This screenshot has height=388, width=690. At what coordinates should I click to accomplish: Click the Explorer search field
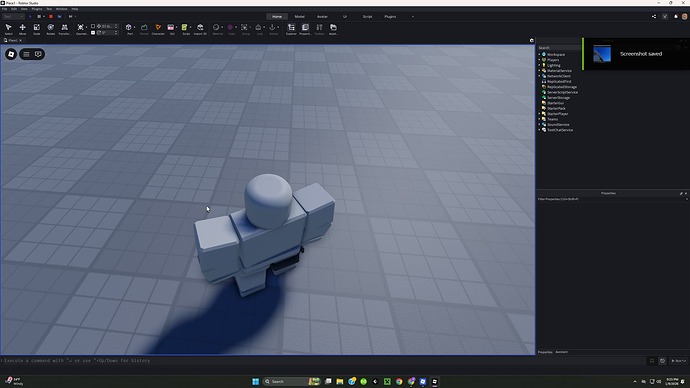(559, 48)
